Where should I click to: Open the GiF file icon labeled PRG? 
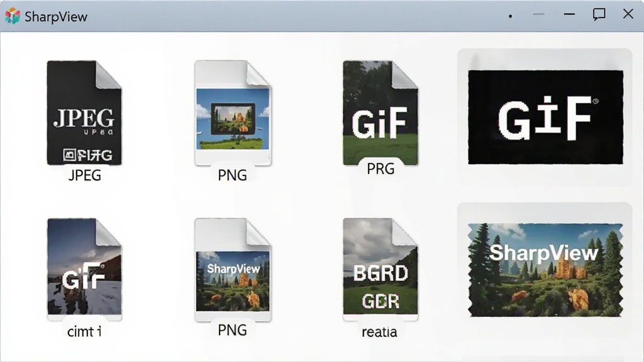[x=380, y=113]
